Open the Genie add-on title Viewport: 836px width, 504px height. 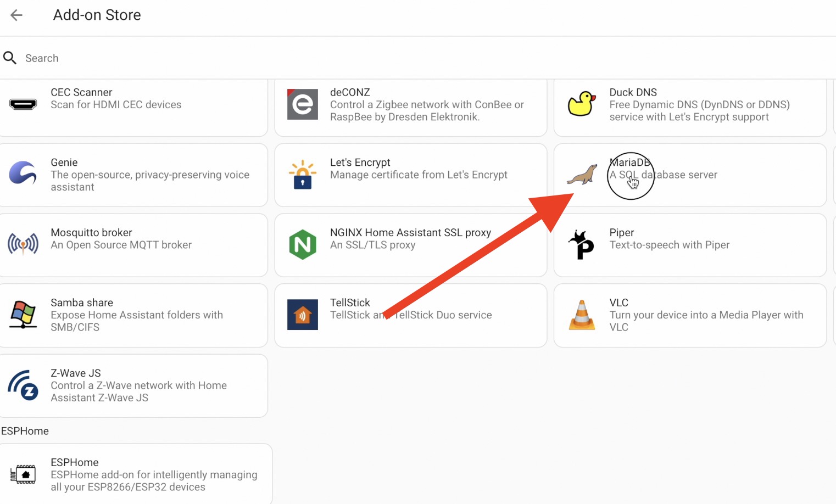point(64,163)
